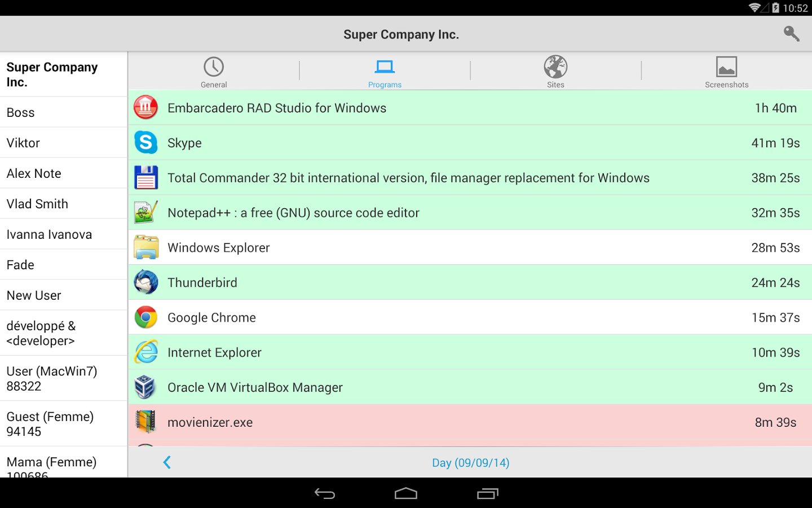This screenshot has height=508, width=812.
Task: Click the 1h 40m duration value
Action: click(776, 108)
